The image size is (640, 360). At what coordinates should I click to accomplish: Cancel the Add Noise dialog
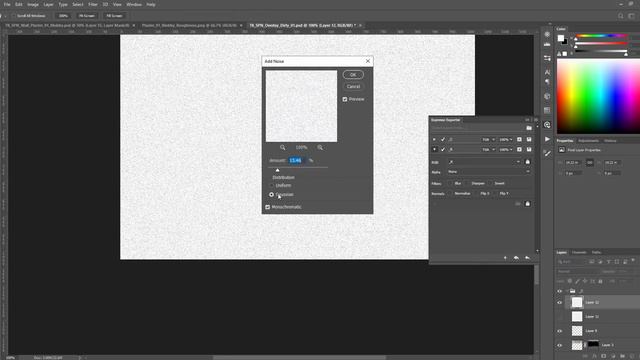(353, 87)
